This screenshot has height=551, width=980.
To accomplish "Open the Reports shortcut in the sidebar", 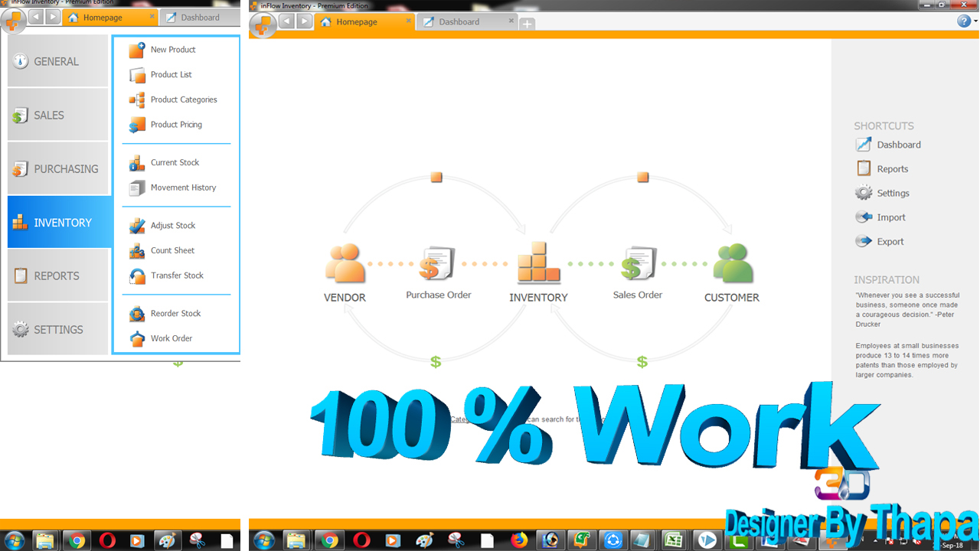I will pos(882,169).
